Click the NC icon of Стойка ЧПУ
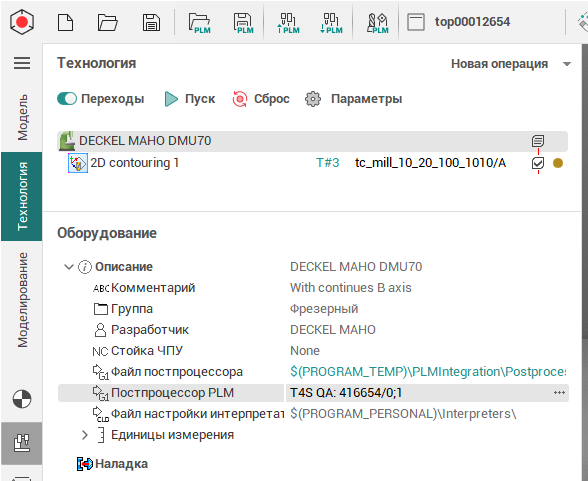This screenshot has width=588, height=481. 100,351
